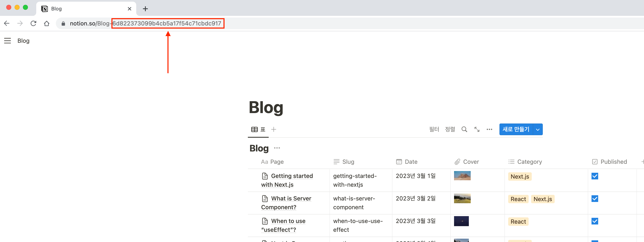Add a new view with the plus icon
This screenshot has width=644, height=242.
274,129
